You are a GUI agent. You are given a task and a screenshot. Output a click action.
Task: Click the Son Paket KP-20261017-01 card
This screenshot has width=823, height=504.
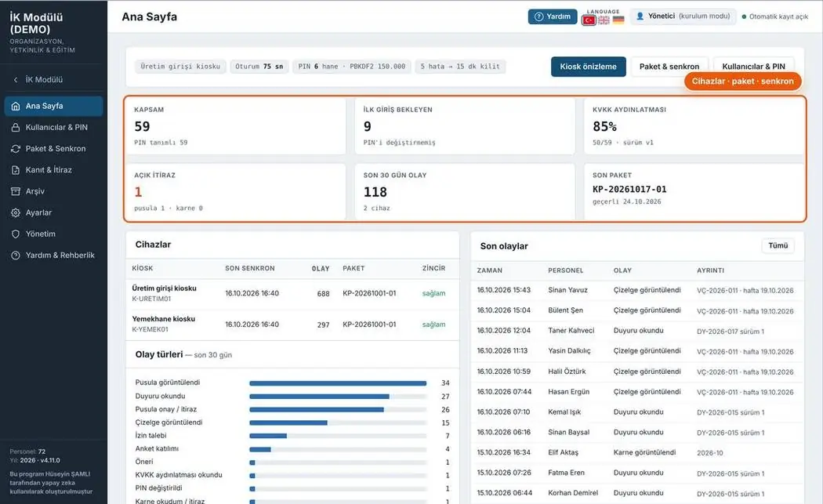694,191
